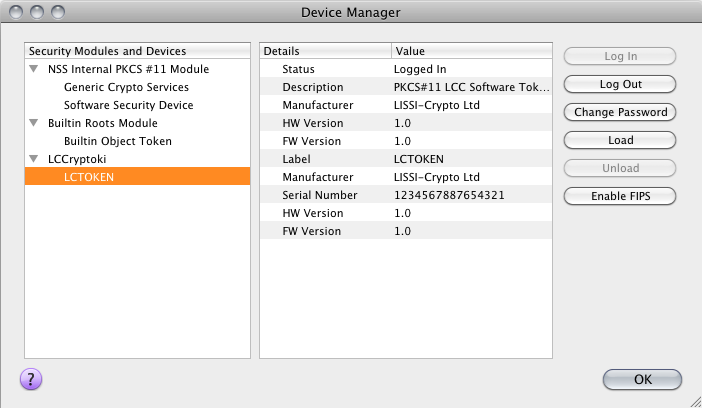
Task: Click the Value column header
Action: pos(472,51)
